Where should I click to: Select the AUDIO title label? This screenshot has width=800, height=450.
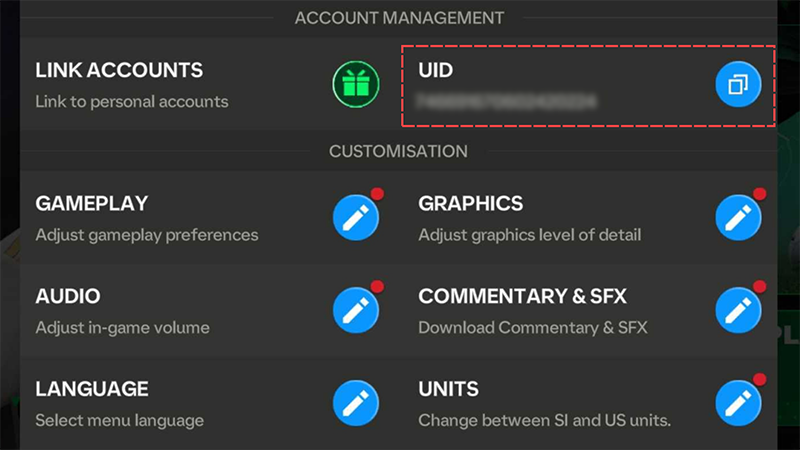[68, 296]
